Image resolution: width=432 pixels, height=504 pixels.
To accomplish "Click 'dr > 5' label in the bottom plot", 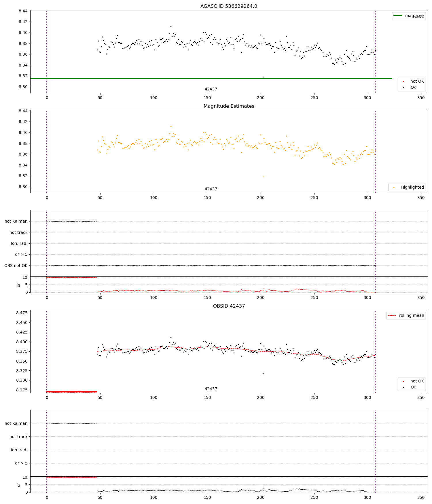I will 21,463.
